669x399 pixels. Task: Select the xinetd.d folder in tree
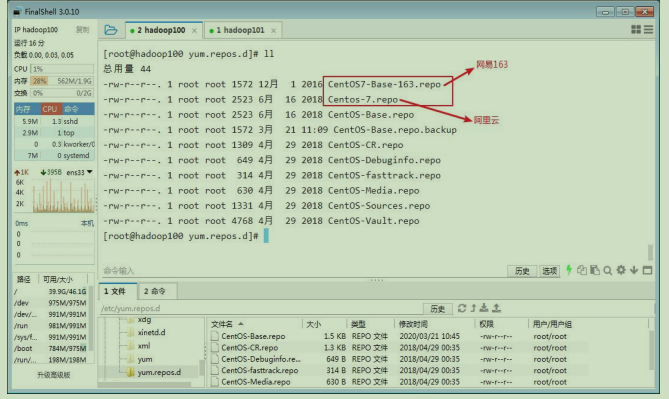[151, 332]
